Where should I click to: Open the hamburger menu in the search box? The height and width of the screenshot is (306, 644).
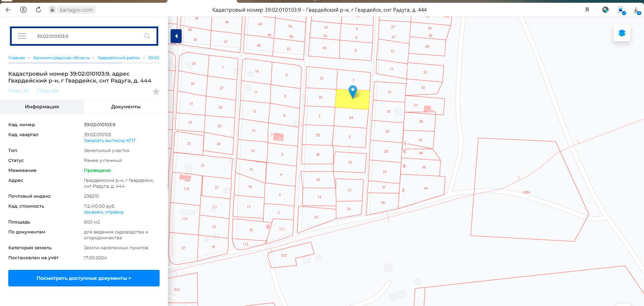coord(22,36)
